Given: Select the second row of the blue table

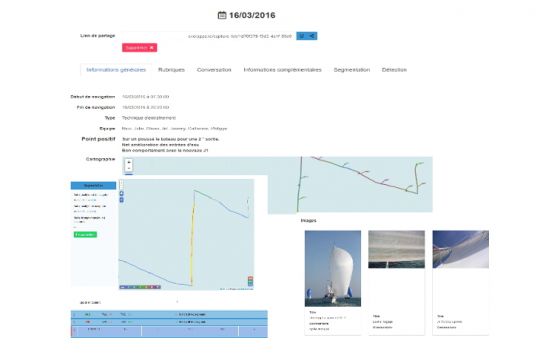Looking at the screenshot, I should pyautogui.click(x=169, y=322).
